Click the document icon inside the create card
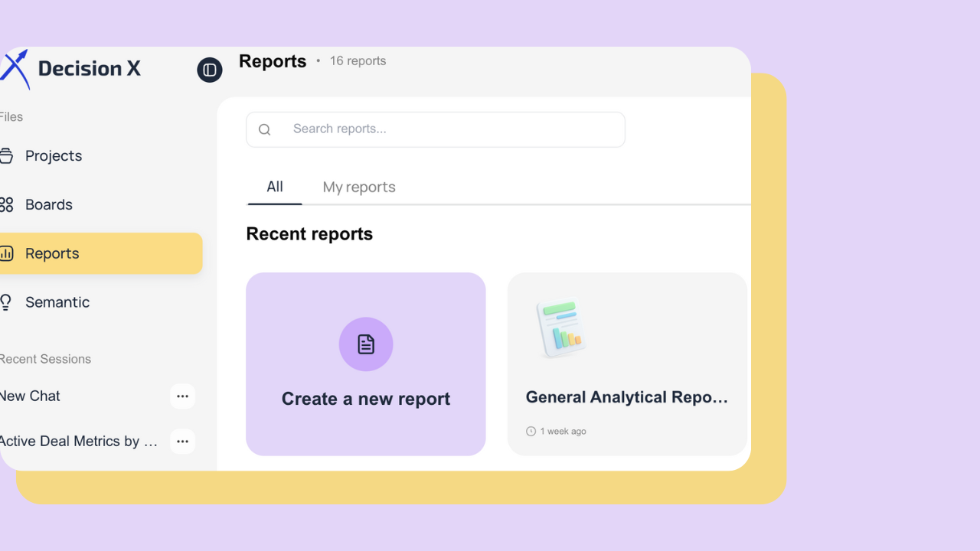The image size is (980, 551). [x=366, y=344]
